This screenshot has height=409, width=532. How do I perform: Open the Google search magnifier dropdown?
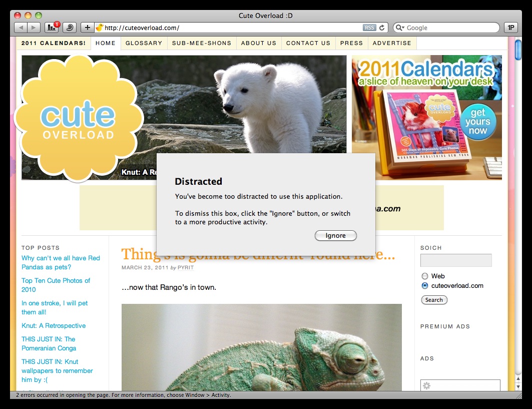pyautogui.click(x=400, y=28)
